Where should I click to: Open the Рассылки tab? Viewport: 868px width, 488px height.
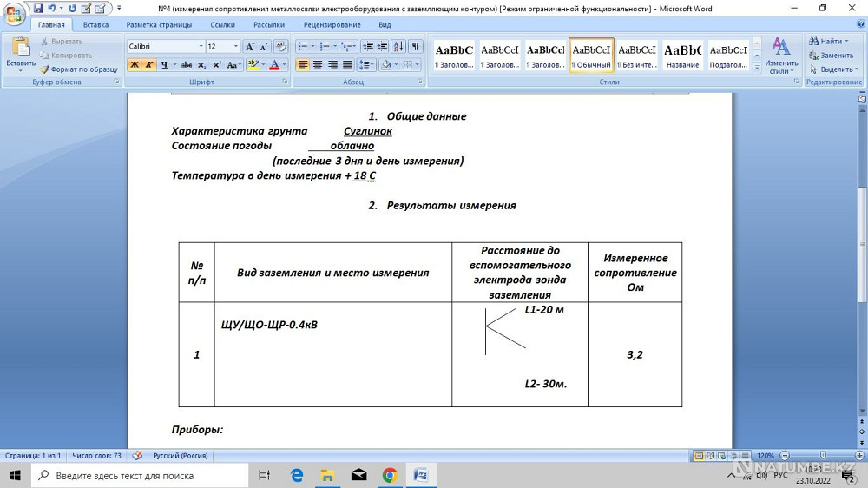[x=269, y=25]
